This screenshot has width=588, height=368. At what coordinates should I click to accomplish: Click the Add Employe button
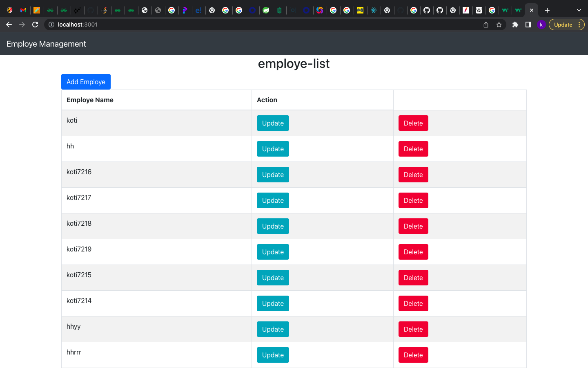[86, 82]
